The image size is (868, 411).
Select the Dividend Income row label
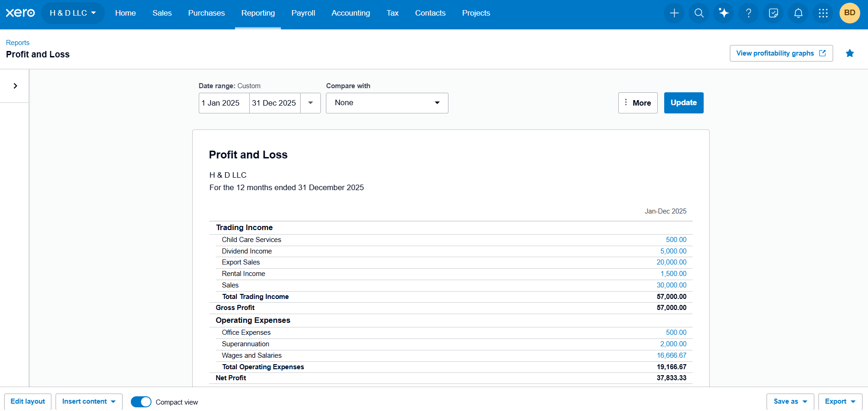pos(247,251)
